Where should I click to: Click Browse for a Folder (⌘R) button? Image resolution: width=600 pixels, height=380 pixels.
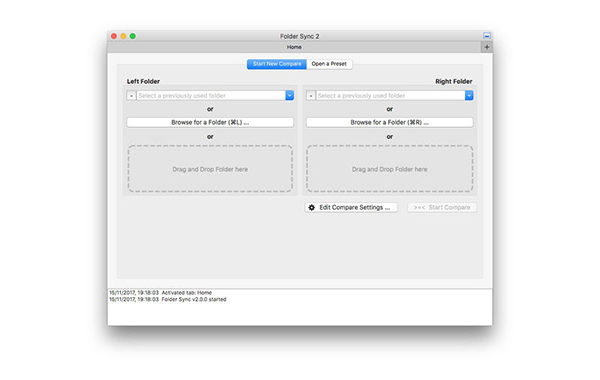click(390, 122)
